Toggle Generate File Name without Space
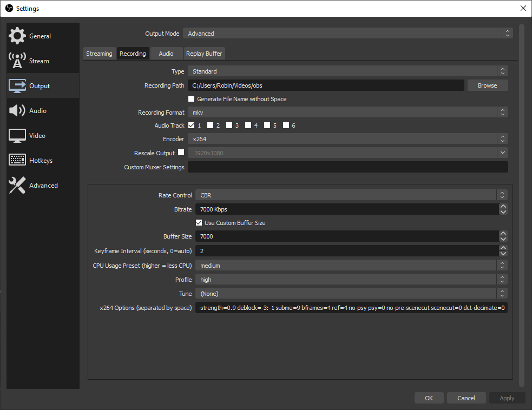The image size is (532, 410). point(192,98)
